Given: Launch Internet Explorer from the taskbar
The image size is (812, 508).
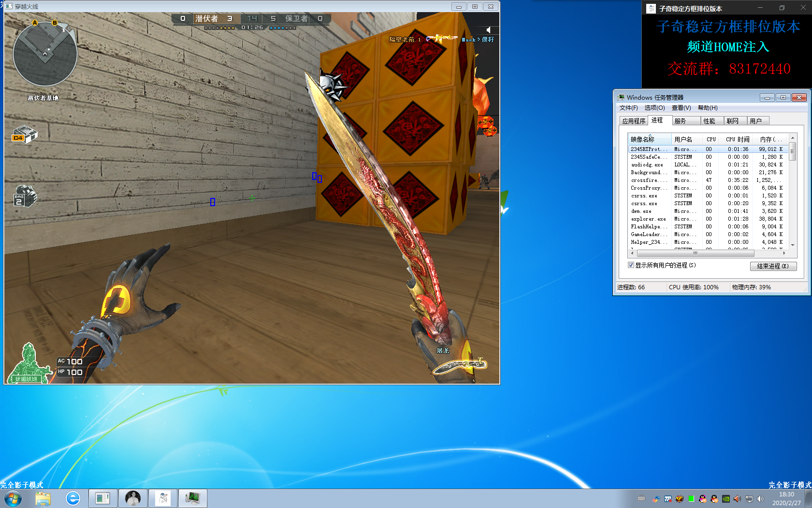Looking at the screenshot, I should (x=73, y=498).
